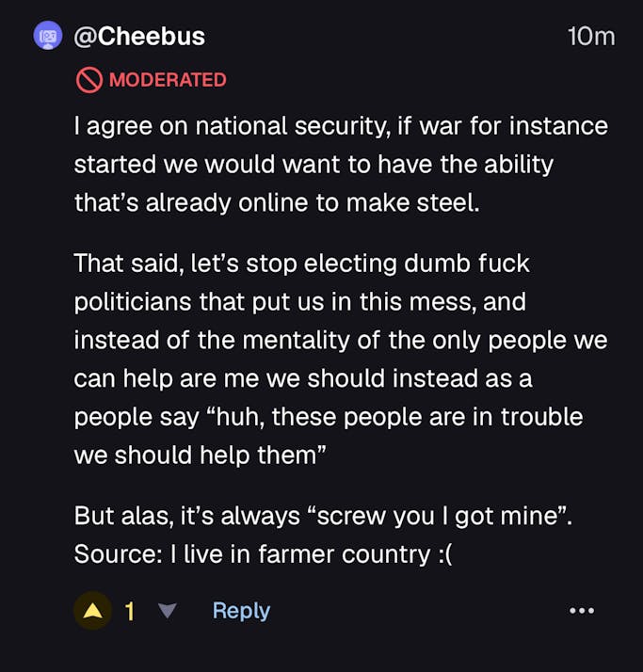Downvote the @Cheebus comment
Image resolution: width=643 pixels, height=672 pixels.
168,611
